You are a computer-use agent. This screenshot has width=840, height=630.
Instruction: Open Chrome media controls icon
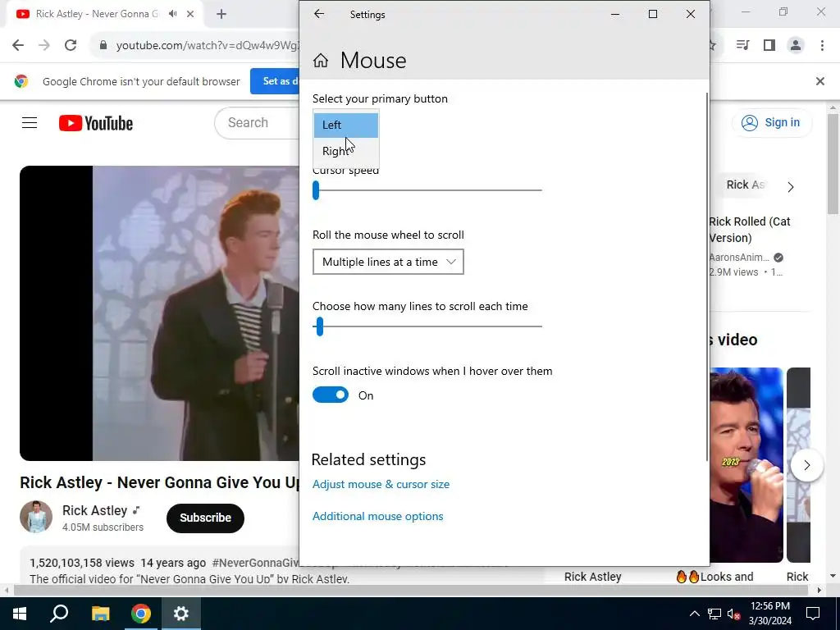742,46
